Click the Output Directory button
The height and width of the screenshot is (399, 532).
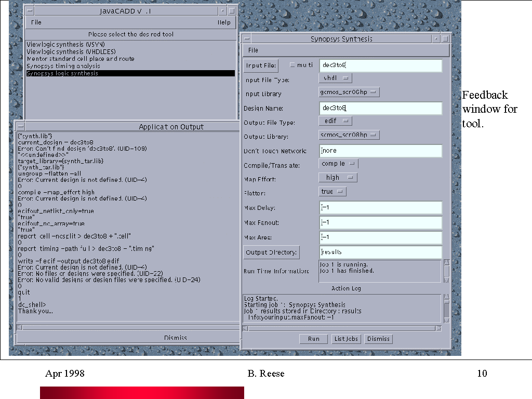coord(271,252)
